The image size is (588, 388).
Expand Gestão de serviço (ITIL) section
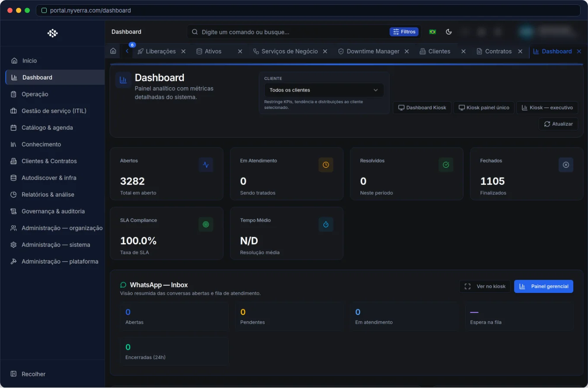click(55, 111)
